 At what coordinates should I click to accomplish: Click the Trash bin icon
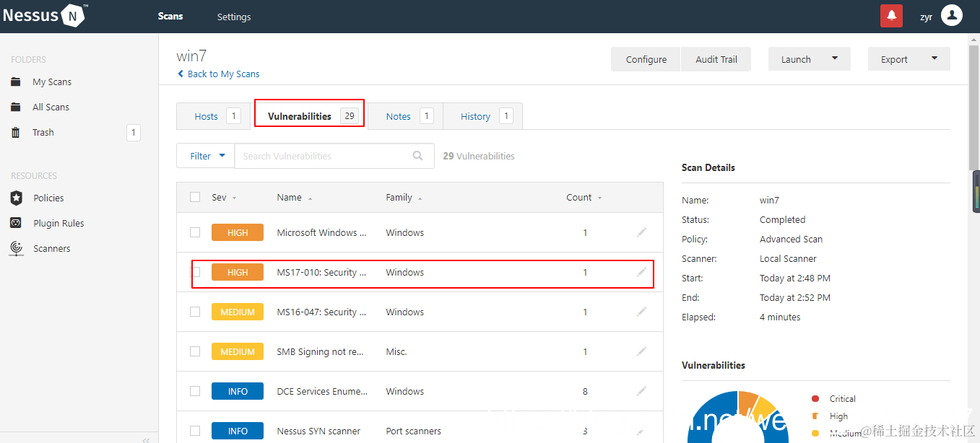[16, 132]
